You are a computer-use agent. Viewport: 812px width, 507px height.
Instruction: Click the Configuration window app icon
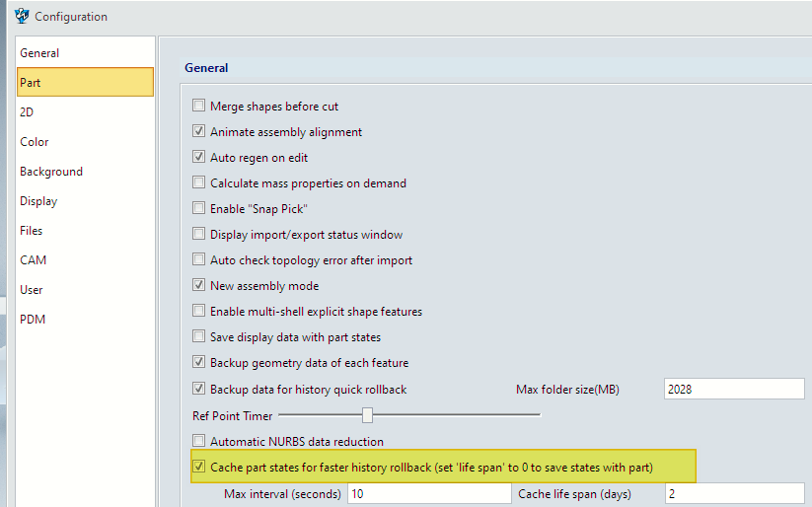pos(22,16)
